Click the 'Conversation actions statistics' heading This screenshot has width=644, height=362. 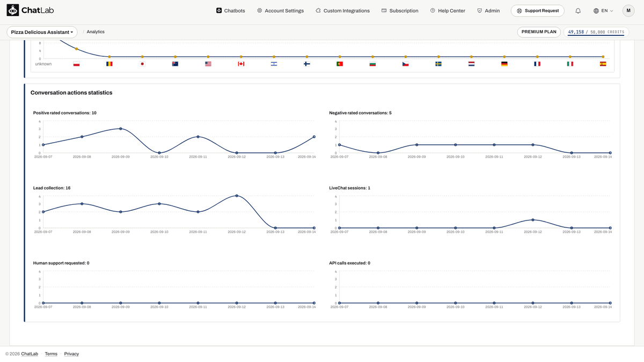[71, 93]
